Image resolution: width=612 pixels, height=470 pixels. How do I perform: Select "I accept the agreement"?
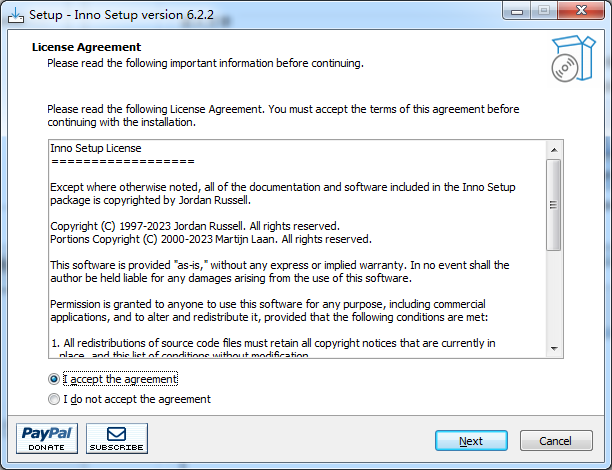pyautogui.click(x=54, y=379)
